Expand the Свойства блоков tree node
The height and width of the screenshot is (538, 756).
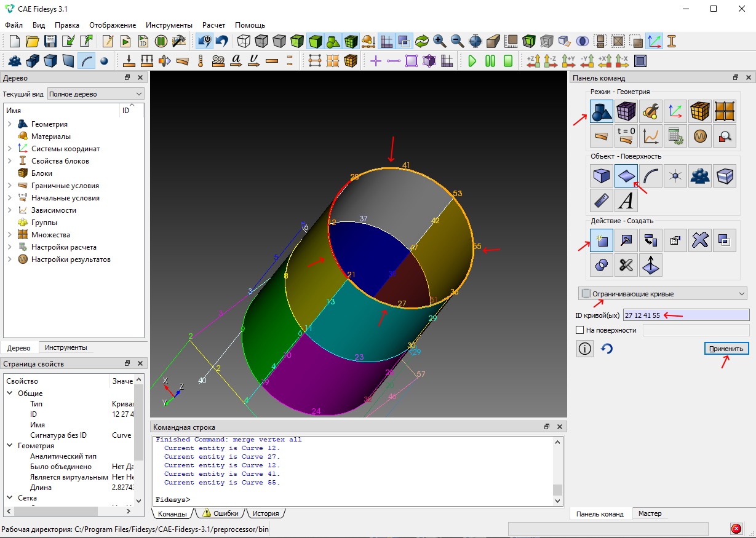pos(10,161)
